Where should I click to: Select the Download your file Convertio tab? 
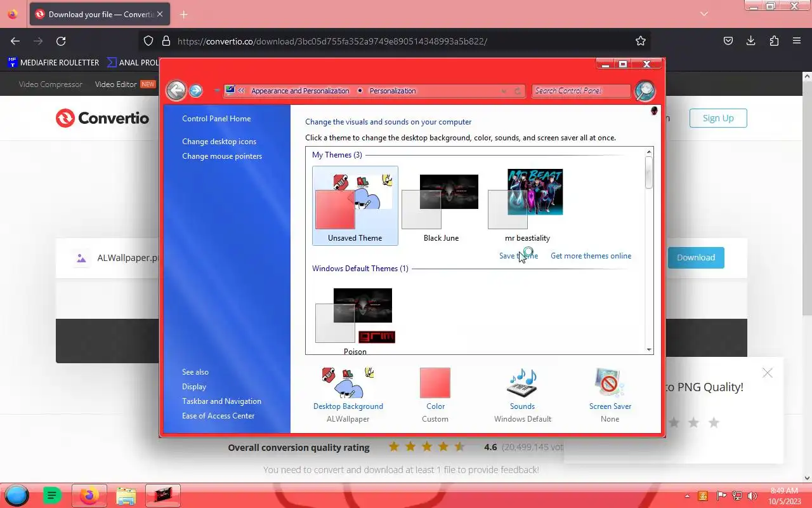click(x=100, y=15)
